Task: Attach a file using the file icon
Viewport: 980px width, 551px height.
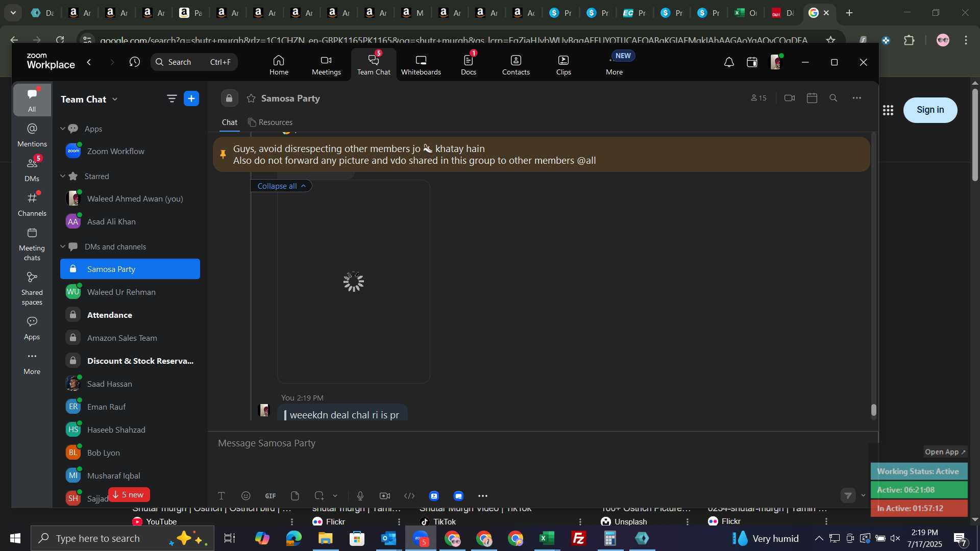Action: point(295,496)
